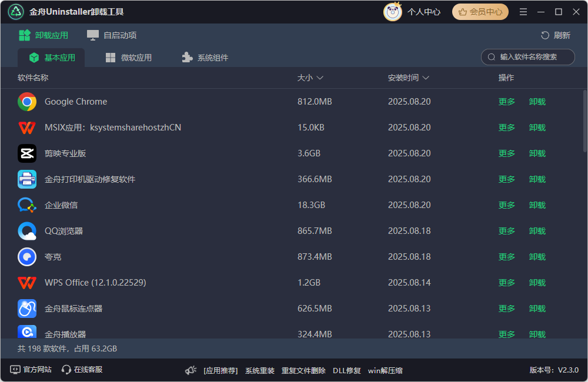Open 更多 options for 金舟鼠标连点器
This screenshot has width=588, height=382.
tap(507, 309)
